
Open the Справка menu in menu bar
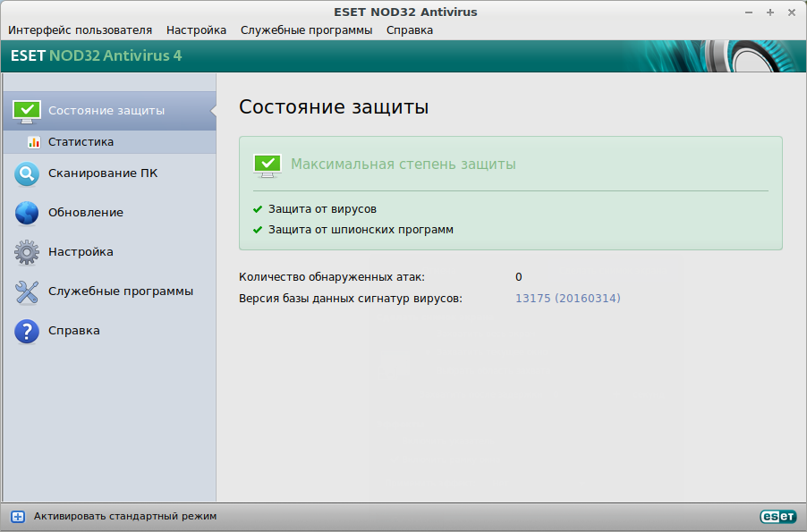[409, 30]
